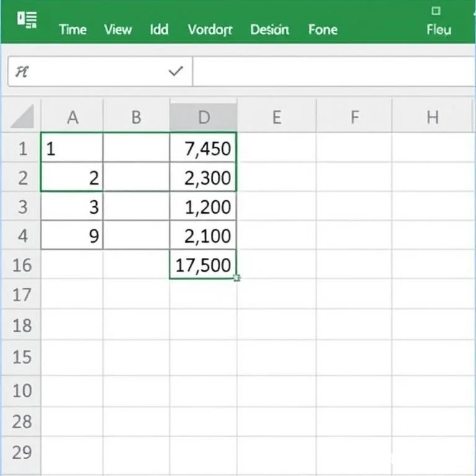This screenshot has width=476, height=476.
Task: Expand the Name Box dropdown arrow
Action: 176,72
